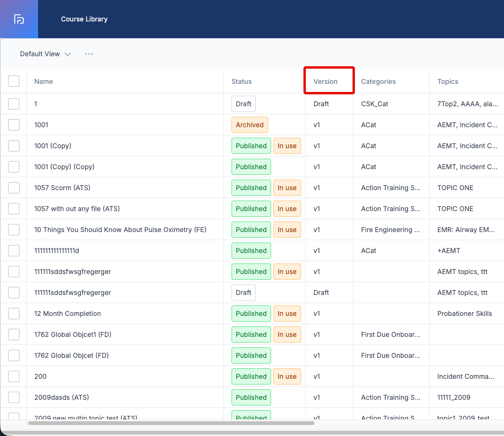The height and width of the screenshot is (436, 504).
Task: Sort by the Status column header
Action: coord(242,81)
